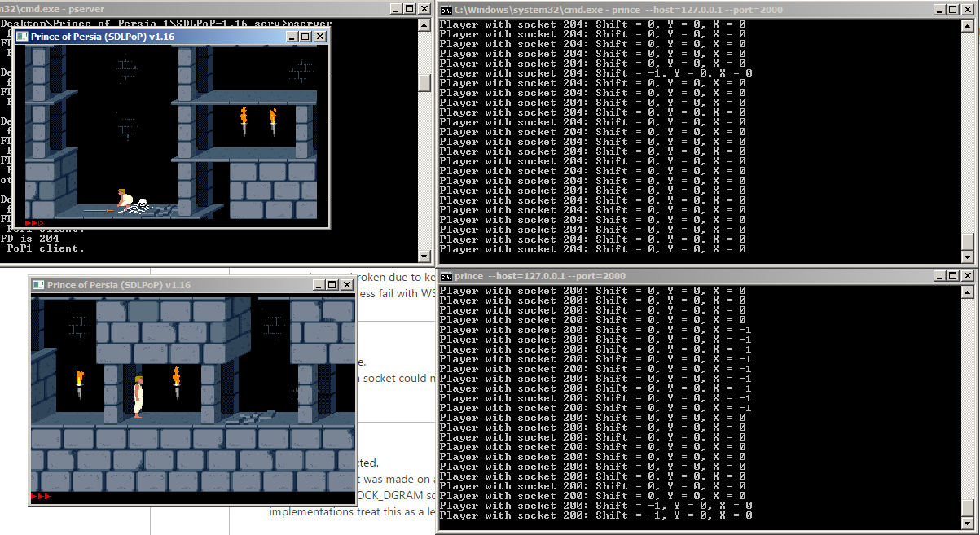
Task: Click the 'FD is 204' line in the pserver console
Action: click(x=31, y=239)
